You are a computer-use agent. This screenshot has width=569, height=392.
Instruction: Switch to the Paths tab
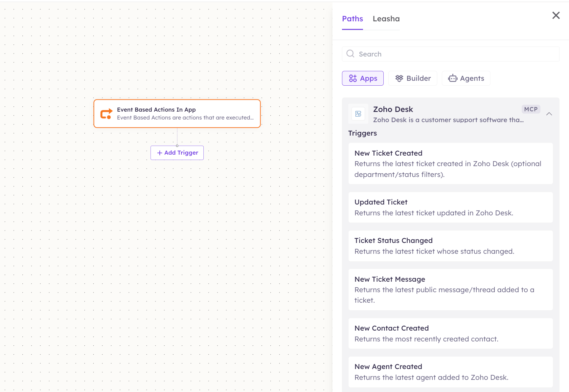pos(353,19)
